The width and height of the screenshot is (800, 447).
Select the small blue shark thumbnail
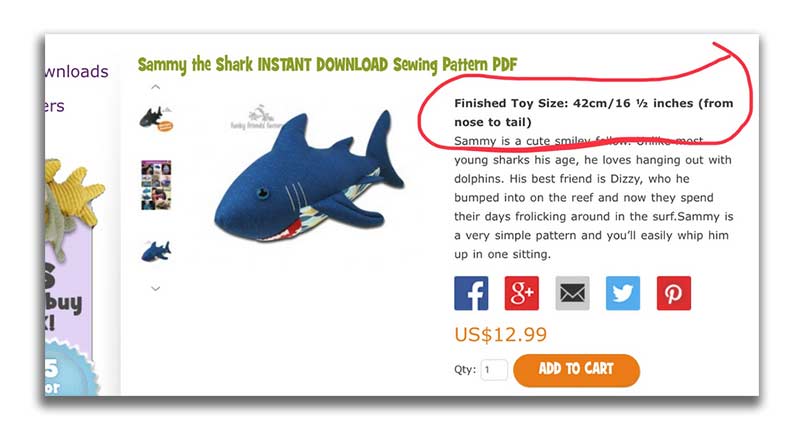(156, 251)
